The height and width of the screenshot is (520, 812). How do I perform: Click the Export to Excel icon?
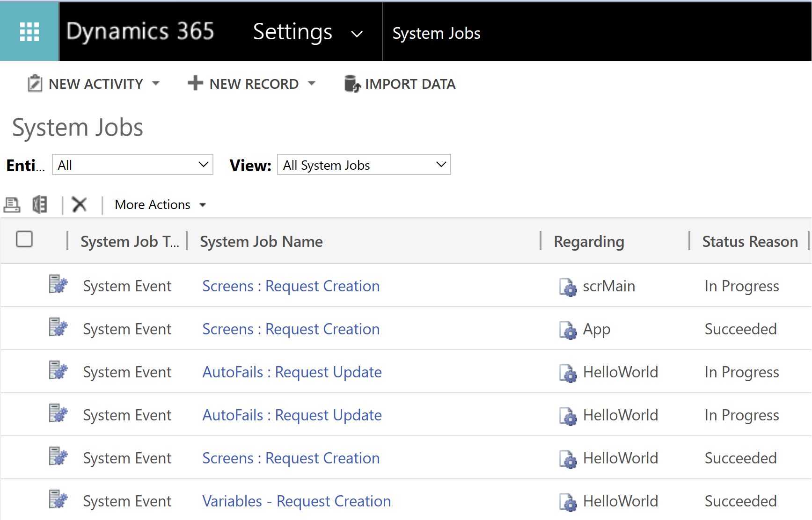[x=40, y=204]
